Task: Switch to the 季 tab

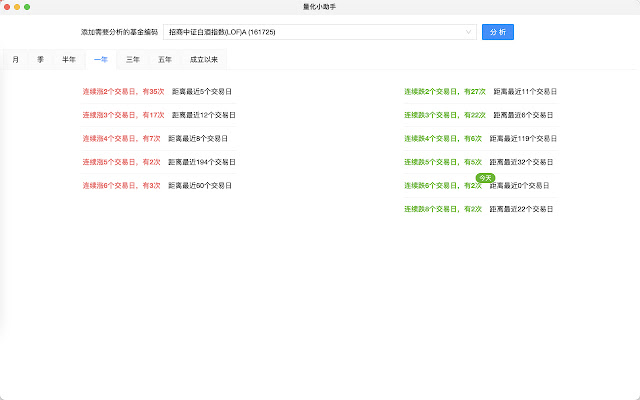Action: (40, 60)
